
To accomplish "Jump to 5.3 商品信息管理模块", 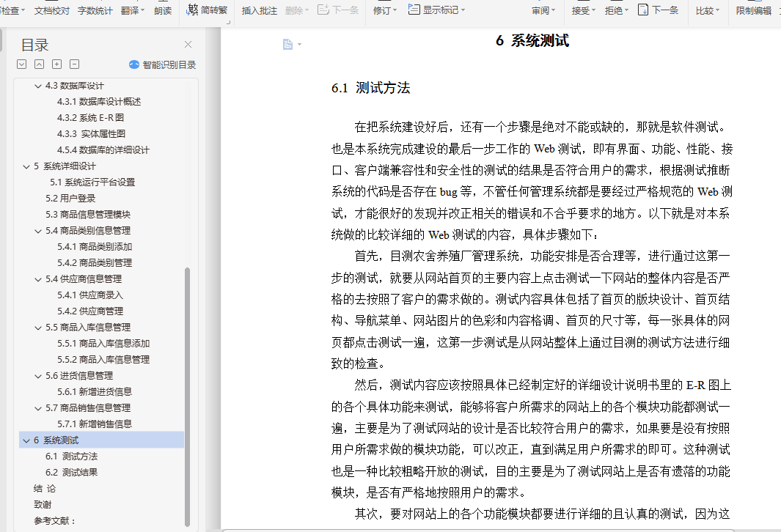I will point(88,215).
